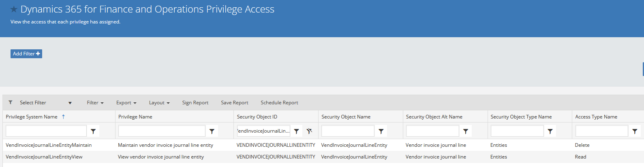Click the Security Object Alt Name column header

pos(434,117)
